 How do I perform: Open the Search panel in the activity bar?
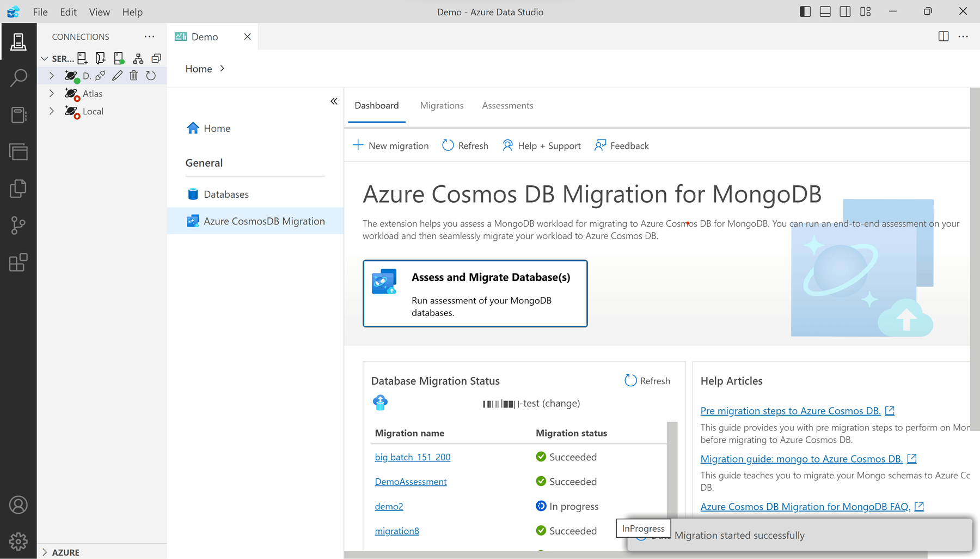(x=19, y=78)
